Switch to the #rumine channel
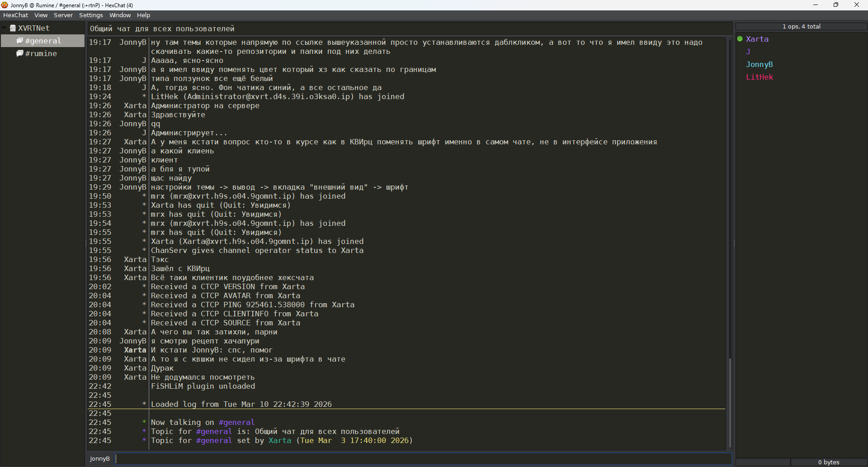The image size is (868, 467). click(x=41, y=53)
